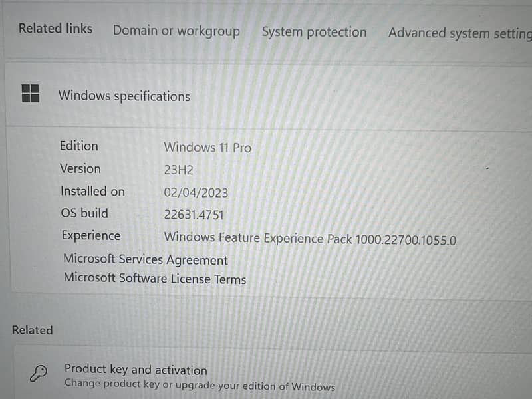Click the Related links label
Viewport: 532px width, 399px height.
pyautogui.click(x=55, y=29)
